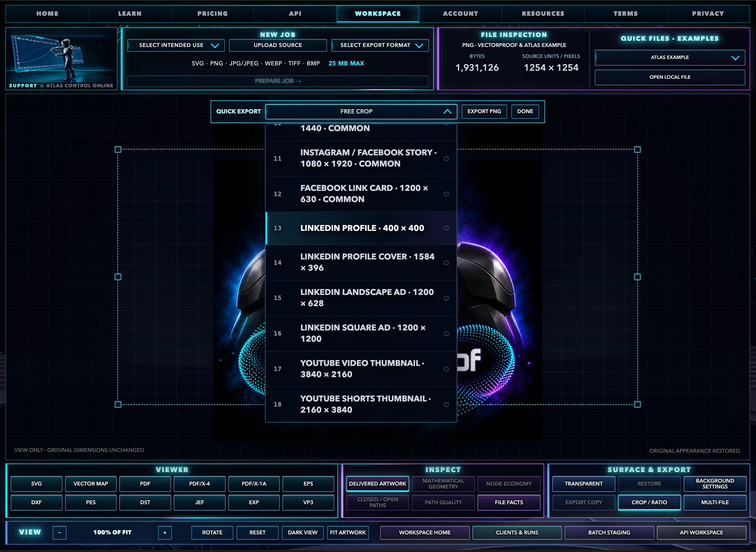Open Select Export Format dropdown
This screenshot has width=756, height=552.
click(380, 45)
